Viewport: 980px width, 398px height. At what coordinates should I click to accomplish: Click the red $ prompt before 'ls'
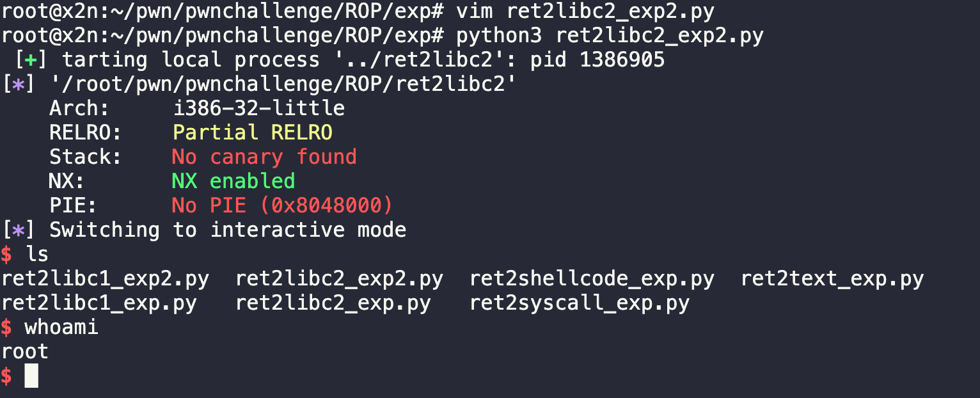tap(6, 254)
